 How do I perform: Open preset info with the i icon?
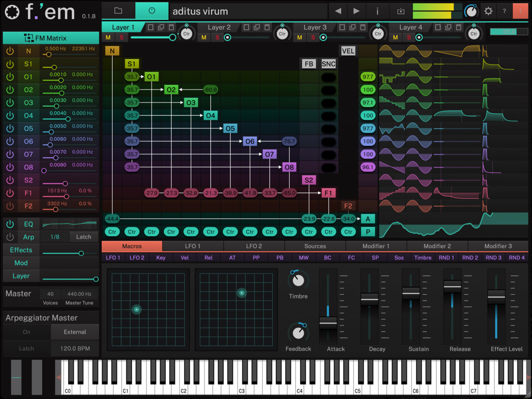click(377, 11)
